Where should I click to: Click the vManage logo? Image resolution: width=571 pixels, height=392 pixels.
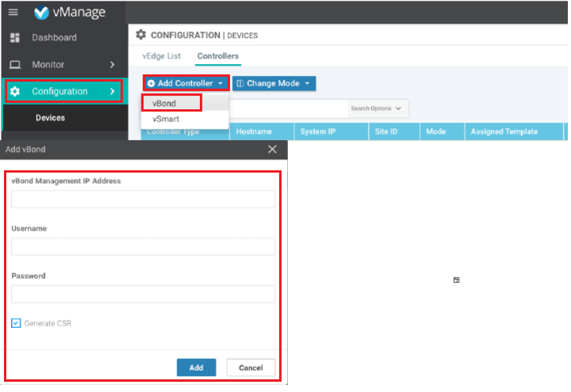tap(70, 13)
